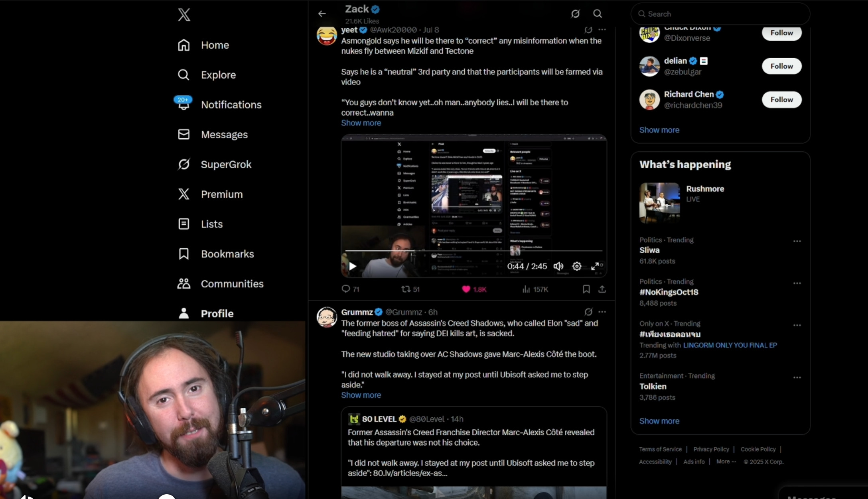
Task: Follow Richard Chen
Action: 781,100
